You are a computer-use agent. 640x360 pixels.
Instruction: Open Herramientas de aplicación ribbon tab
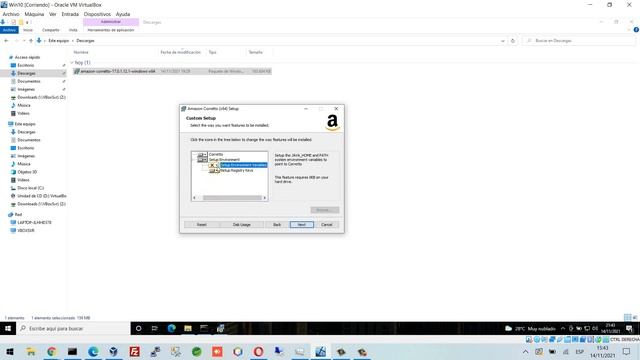pyautogui.click(x=111, y=30)
